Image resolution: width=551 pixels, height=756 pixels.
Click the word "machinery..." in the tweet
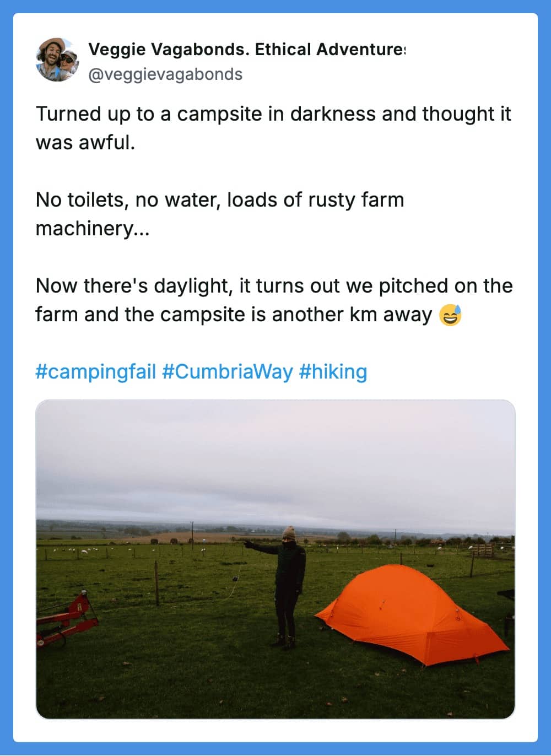pyautogui.click(x=92, y=228)
